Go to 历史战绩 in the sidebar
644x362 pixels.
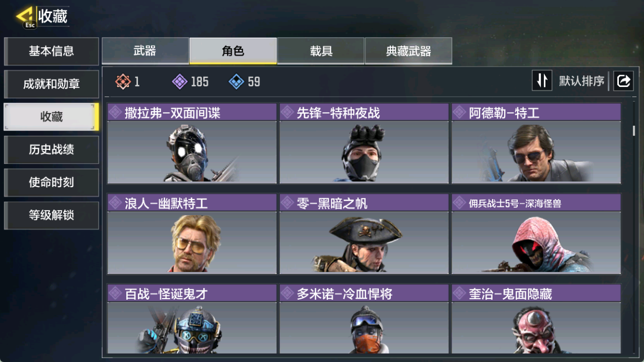(51, 150)
